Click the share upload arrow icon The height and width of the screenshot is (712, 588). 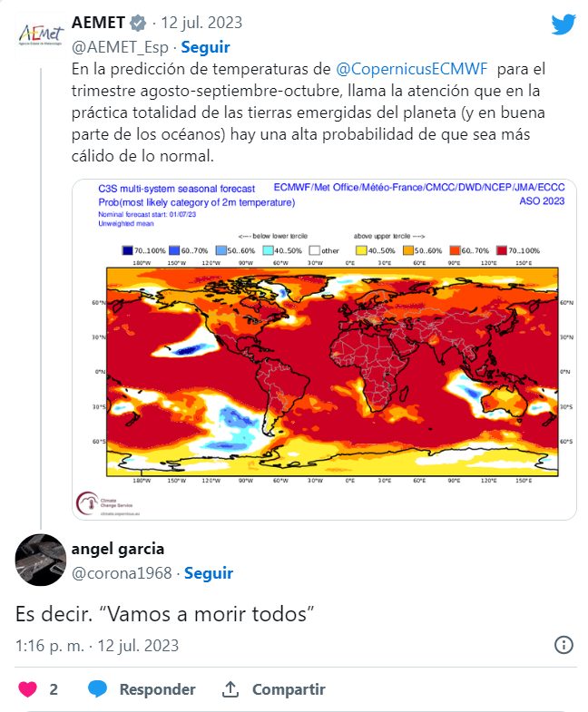(230, 689)
